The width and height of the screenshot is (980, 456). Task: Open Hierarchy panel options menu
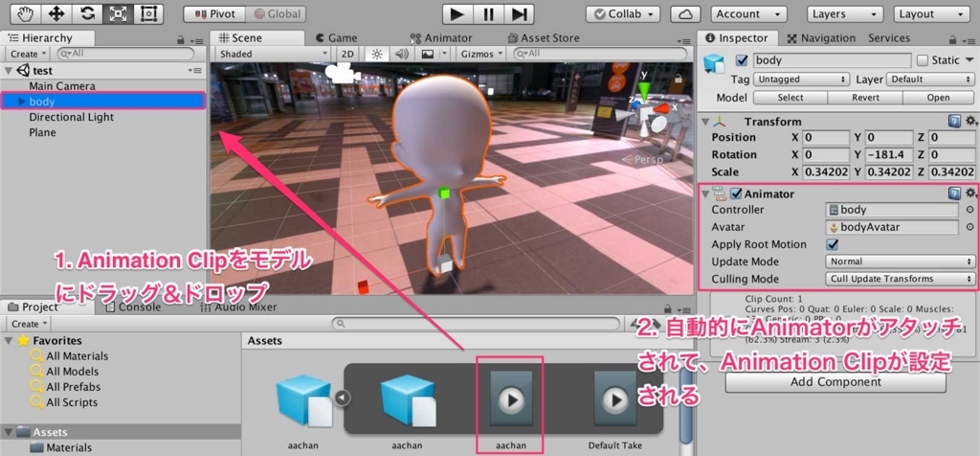[197, 40]
